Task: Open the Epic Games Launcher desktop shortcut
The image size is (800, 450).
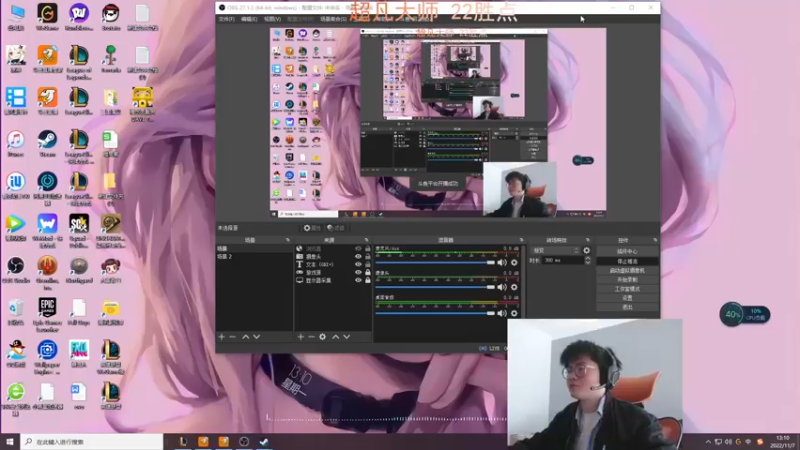Action: pyautogui.click(x=47, y=315)
